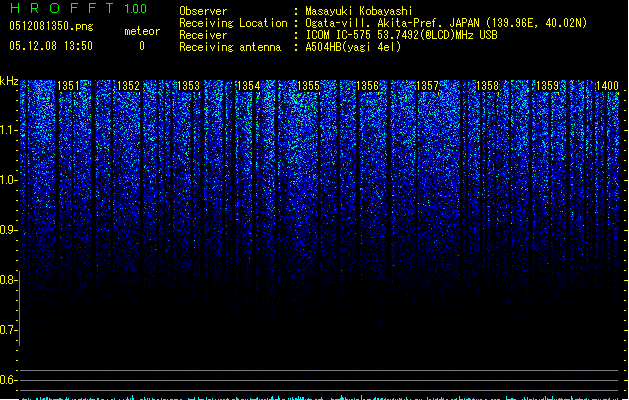Click the A504HB(yagi 4el) antenna text
Viewport: 629px width, 400px height.
tap(353, 47)
